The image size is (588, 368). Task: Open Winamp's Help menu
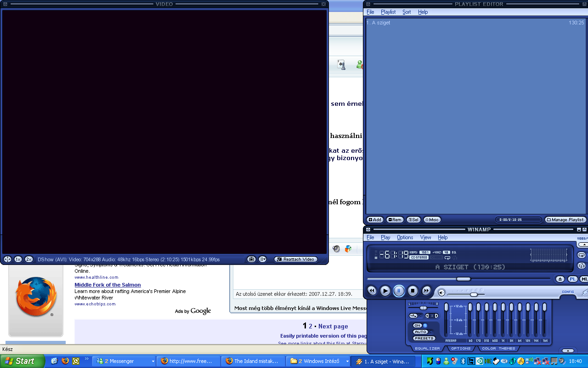click(x=442, y=238)
